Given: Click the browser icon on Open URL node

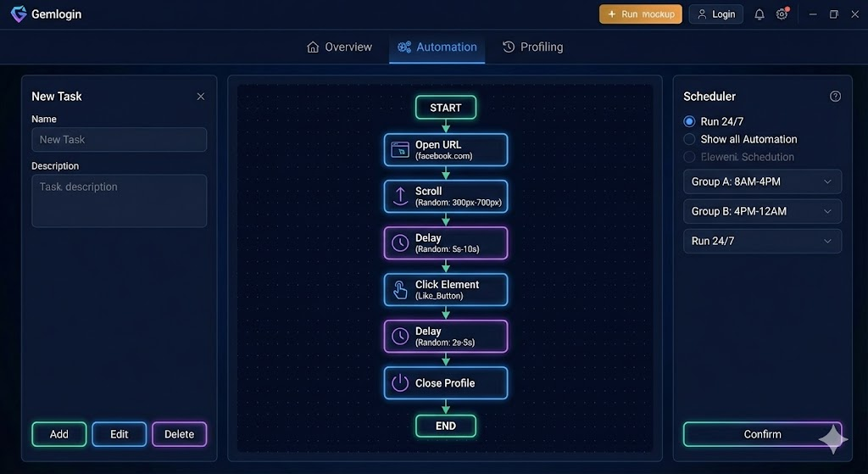Looking at the screenshot, I should click(x=400, y=150).
